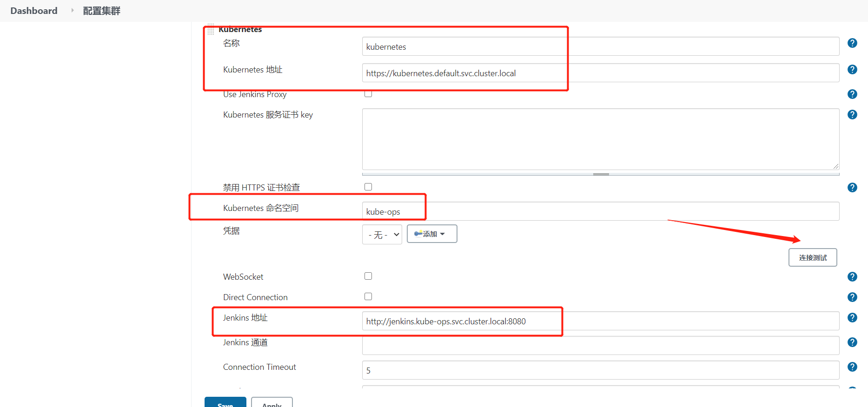This screenshot has width=868, height=407.
Task: Show help for Kubernetes 服务证书 key
Action: click(852, 115)
